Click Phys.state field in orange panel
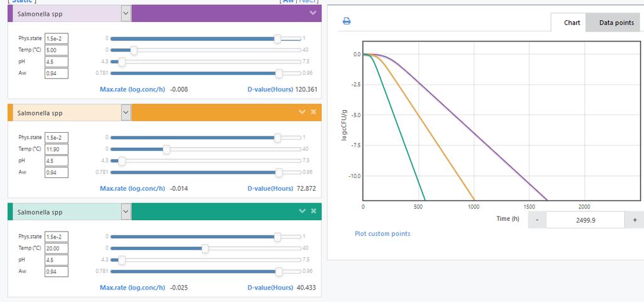The image size is (644, 302). pos(56,138)
